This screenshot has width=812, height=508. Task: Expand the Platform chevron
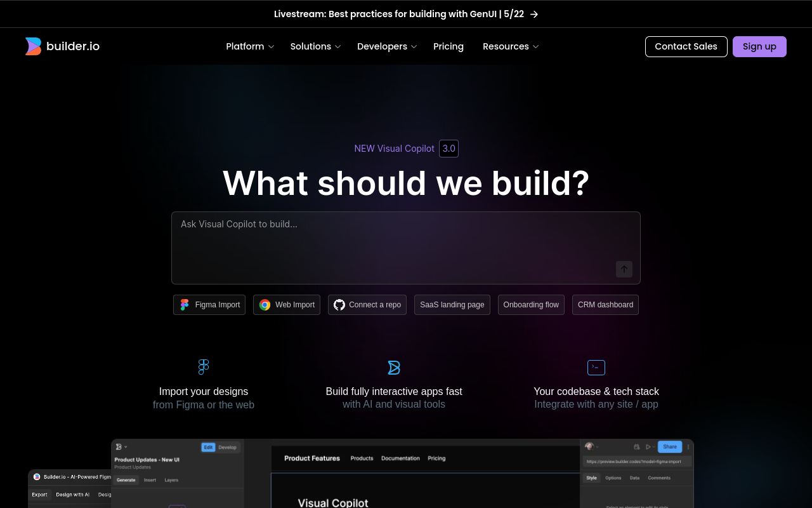click(x=271, y=47)
